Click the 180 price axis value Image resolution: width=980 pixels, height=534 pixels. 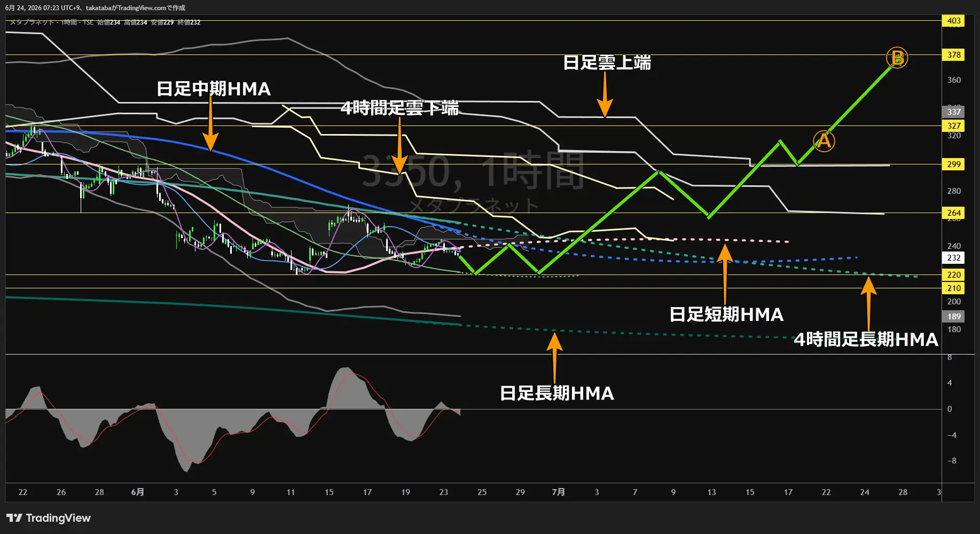(x=954, y=329)
